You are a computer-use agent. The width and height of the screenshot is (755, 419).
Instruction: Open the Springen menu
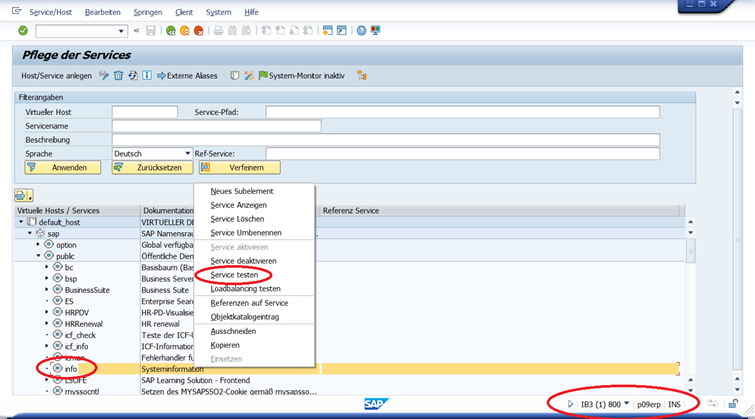tap(148, 12)
